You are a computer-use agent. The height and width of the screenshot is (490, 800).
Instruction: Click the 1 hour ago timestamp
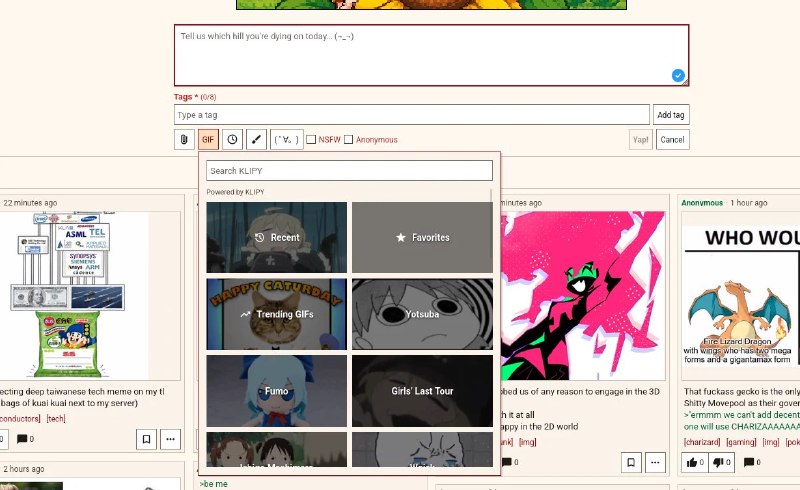(x=748, y=203)
